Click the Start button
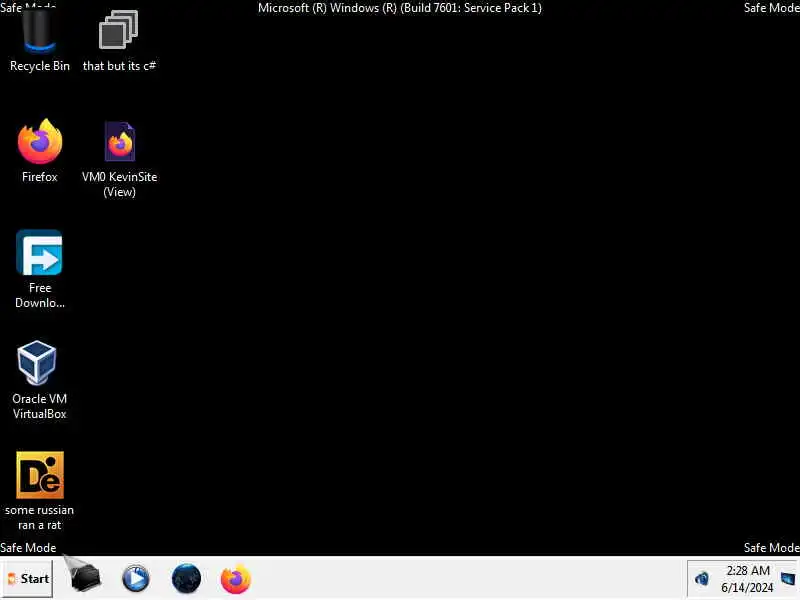Image resolution: width=800 pixels, height=600 pixels. click(27, 579)
